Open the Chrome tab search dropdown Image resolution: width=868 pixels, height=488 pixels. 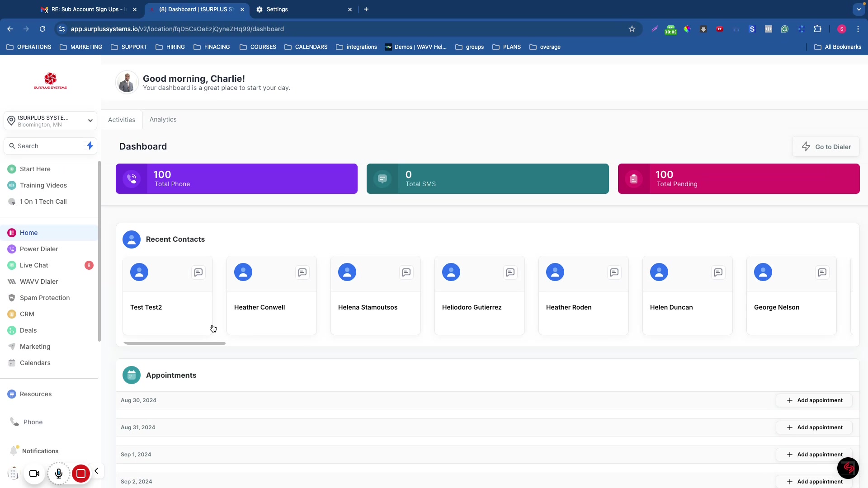pos(859,9)
